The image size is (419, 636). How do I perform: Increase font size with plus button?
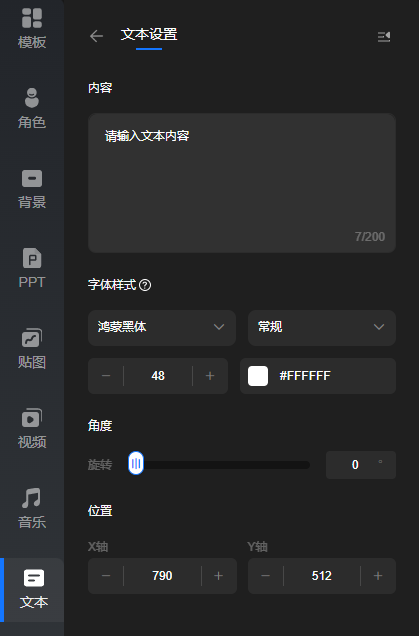210,376
